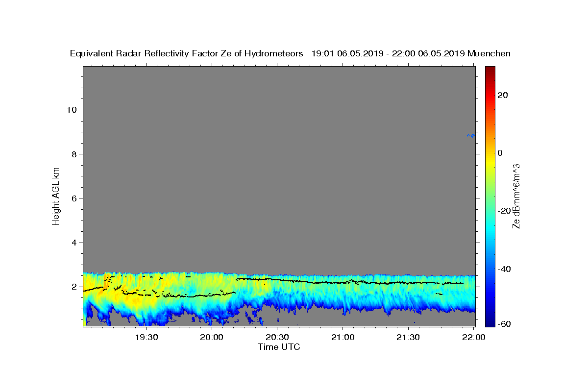Click the colorbar value -20
Image resolution: width=588 pixels, height=392 pixels.
pyautogui.click(x=503, y=211)
